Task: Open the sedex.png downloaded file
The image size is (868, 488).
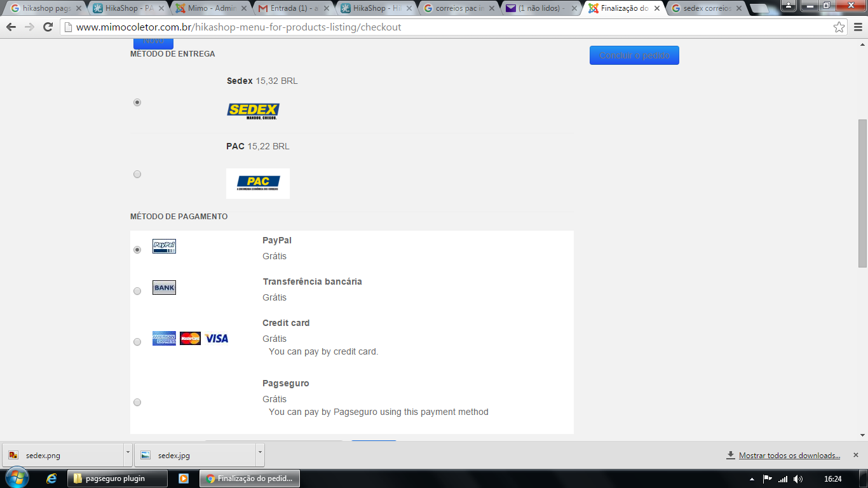Action: pos(64,455)
